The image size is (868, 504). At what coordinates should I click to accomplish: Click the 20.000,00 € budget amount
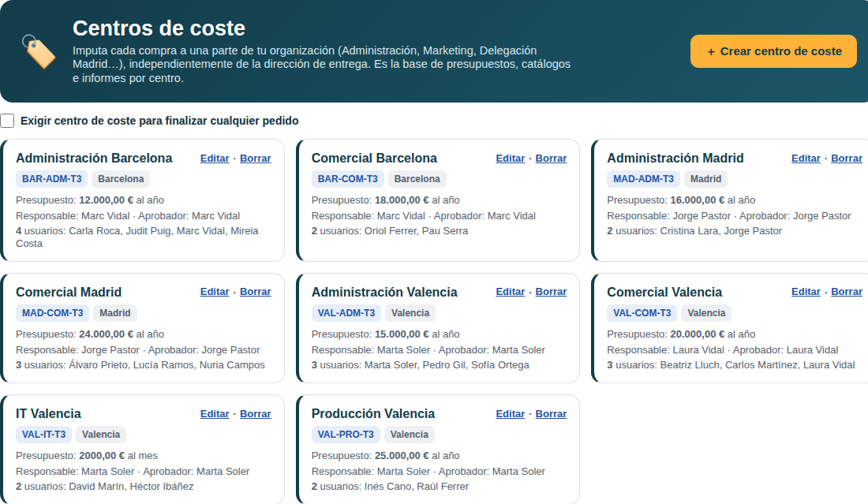click(698, 334)
